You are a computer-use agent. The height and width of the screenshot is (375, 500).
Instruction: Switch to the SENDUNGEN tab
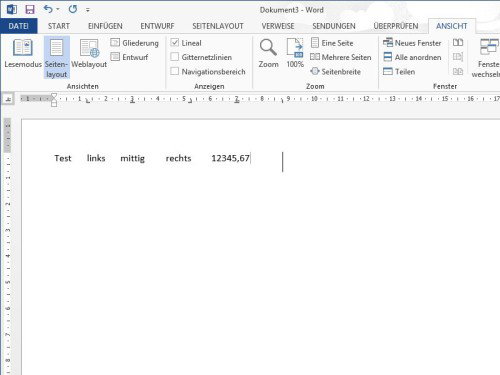pos(334,26)
